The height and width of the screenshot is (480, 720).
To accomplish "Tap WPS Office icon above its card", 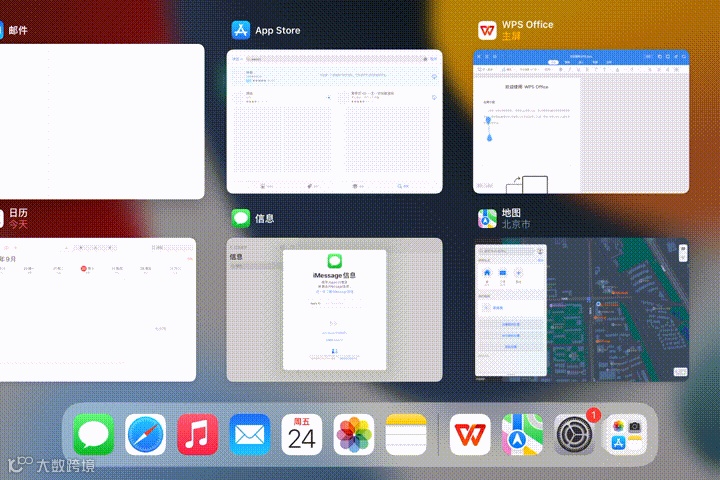I will point(487,30).
